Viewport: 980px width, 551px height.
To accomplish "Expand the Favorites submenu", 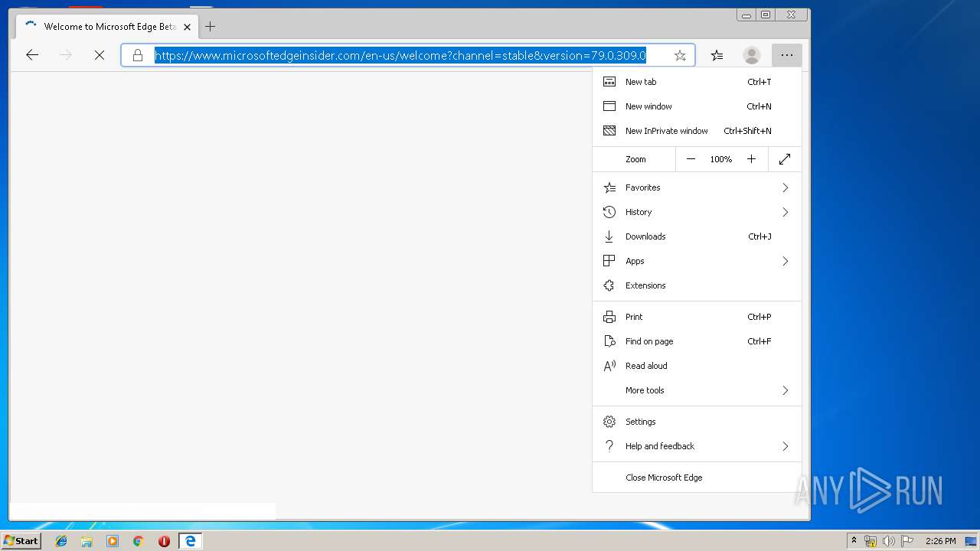I will coord(697,187).
